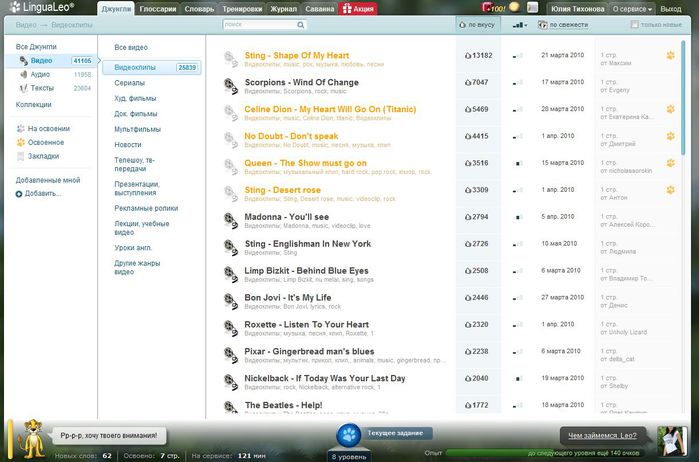
Task: Open Queen - The Show must go on
Action: pos(305,163)
